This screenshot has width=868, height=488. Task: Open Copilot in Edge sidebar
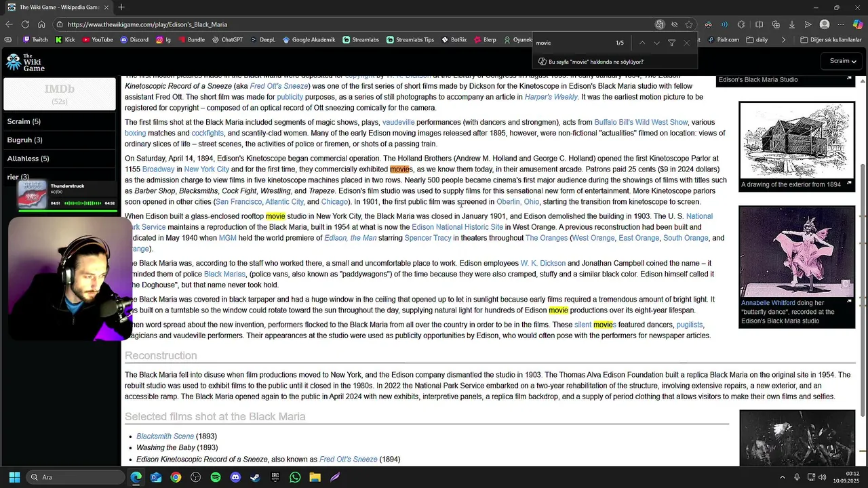tap(858, 24)
